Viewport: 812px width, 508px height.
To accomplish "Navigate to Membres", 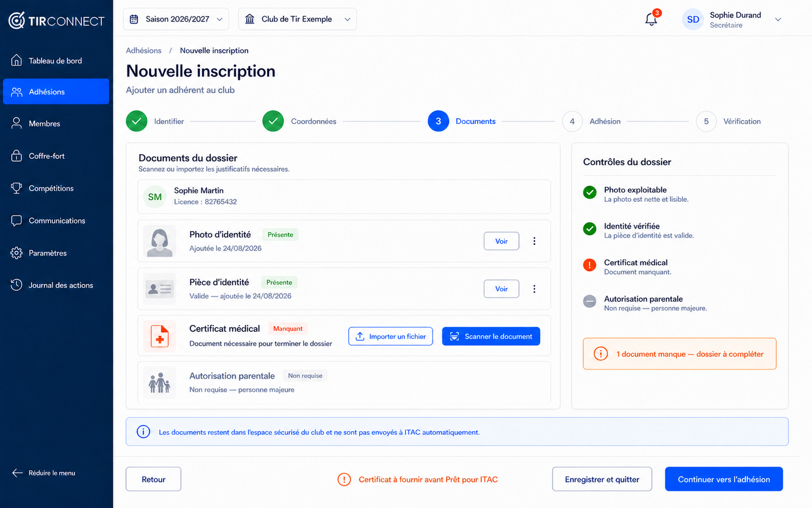I will (56, 123).
